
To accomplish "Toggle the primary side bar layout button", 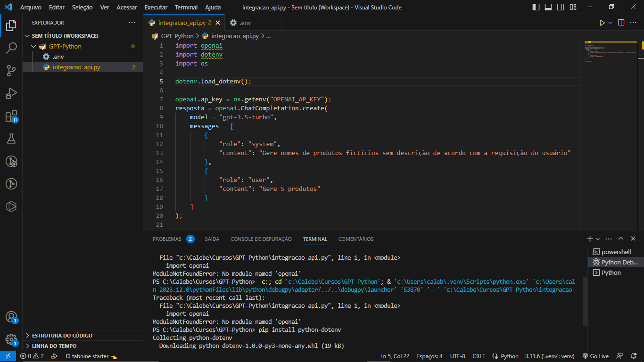I will pyautogui.click(x=536, y=7).
